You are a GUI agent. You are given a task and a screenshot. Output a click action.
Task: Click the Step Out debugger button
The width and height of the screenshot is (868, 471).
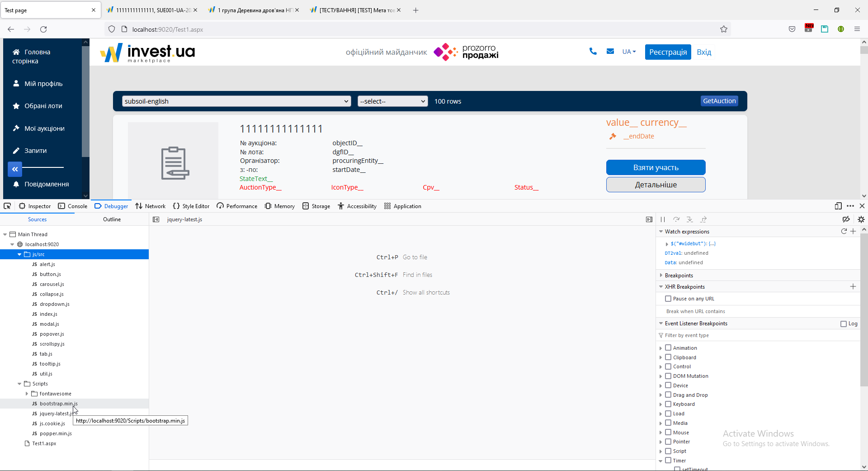703,219
